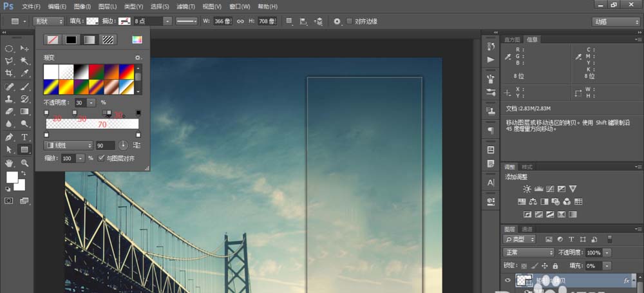Screen dimensions: 644x293
Task: Add a Brightness/Contrast adjustment
Action: click(527, 189)
